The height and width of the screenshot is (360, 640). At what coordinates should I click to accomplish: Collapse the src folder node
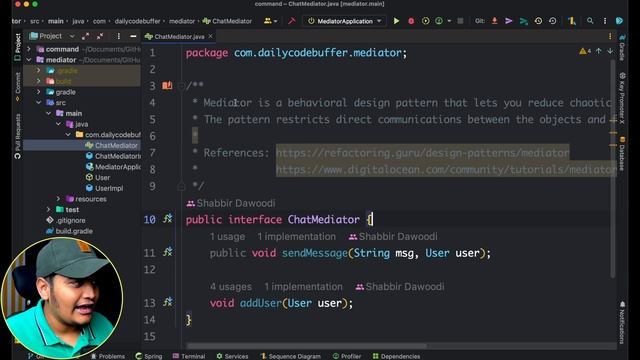coord(39,102)
